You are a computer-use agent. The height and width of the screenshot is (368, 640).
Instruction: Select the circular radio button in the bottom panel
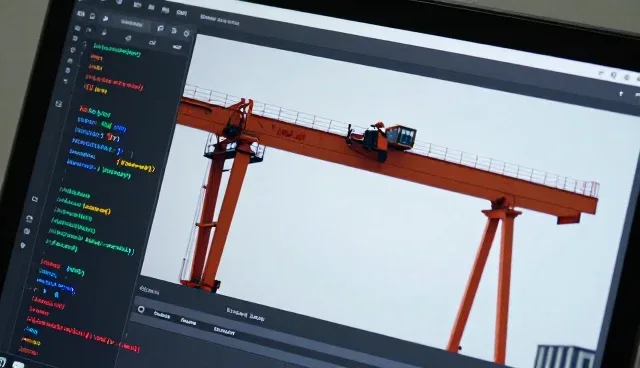(141, 309)
